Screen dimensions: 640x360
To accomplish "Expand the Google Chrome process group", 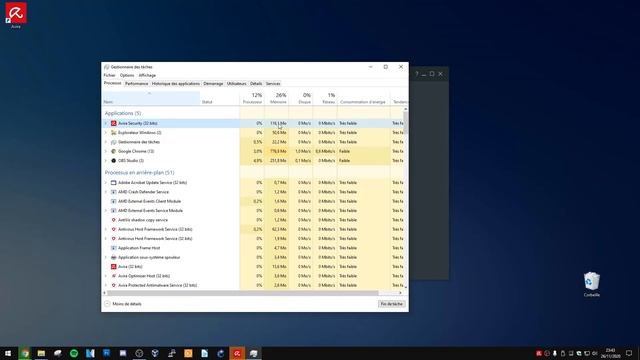I will coord(106,151).
